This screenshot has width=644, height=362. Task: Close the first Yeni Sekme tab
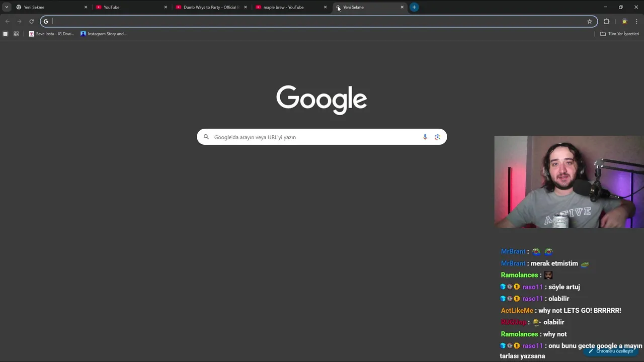(x=86, y=7)
